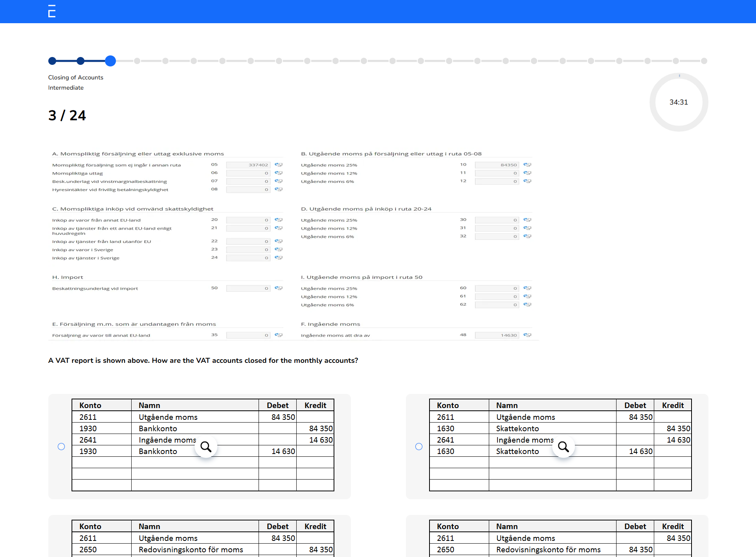The height and width of the screenshot is (557, 756).
Task: Select the Skattekonto 1630 answer option
Action: 419,447
